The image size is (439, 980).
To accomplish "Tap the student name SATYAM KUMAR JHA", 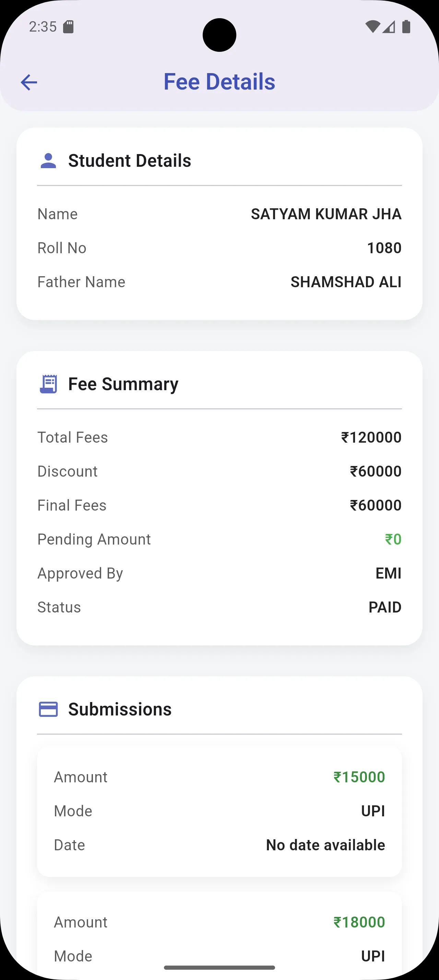I will [x=326, y=214].
